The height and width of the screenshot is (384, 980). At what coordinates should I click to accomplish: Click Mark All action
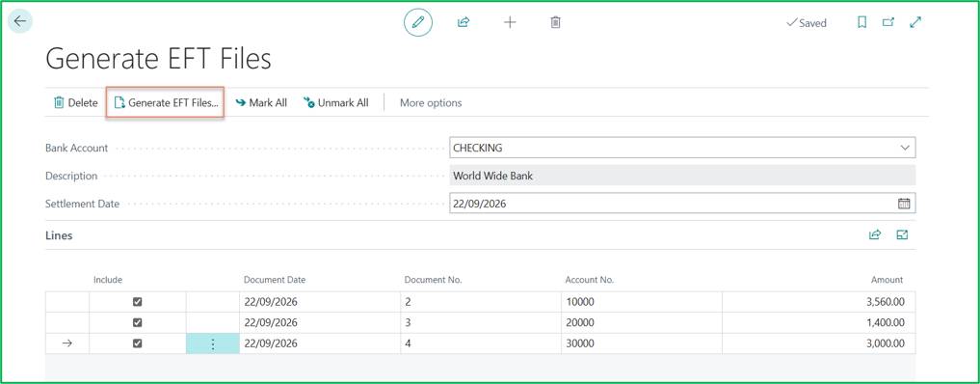click(261, 102)
